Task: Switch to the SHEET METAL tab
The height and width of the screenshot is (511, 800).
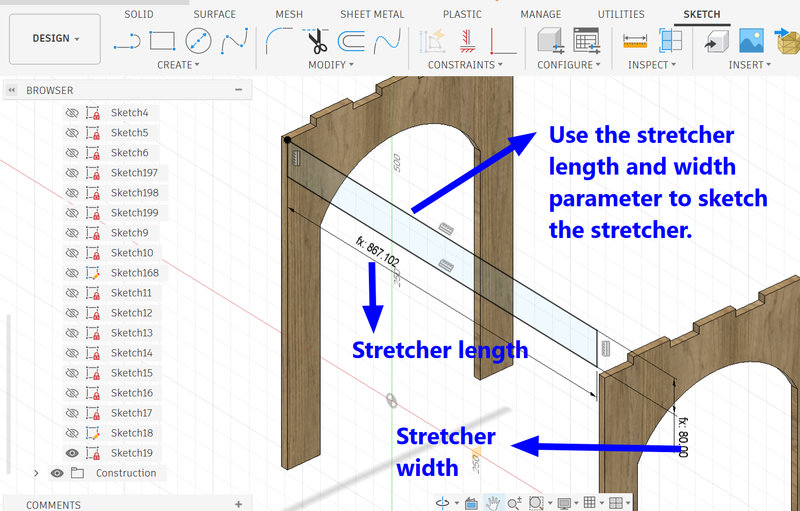Action: [372, 14]
